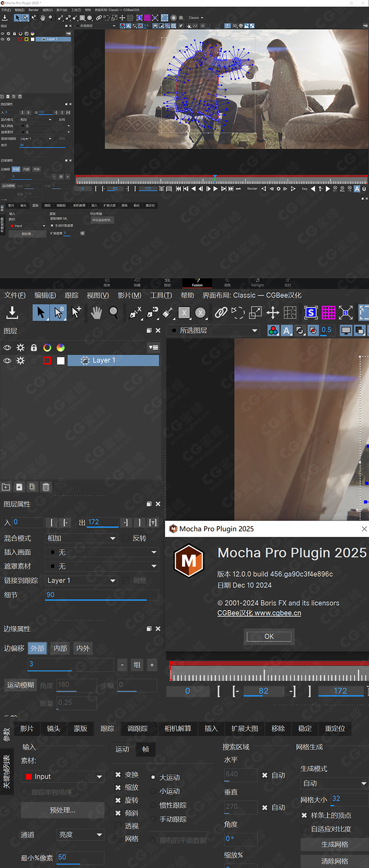This screenshot has width=369, height=868.
Task: Click OK in the about dialog
Action: click(x=269, y=636)
